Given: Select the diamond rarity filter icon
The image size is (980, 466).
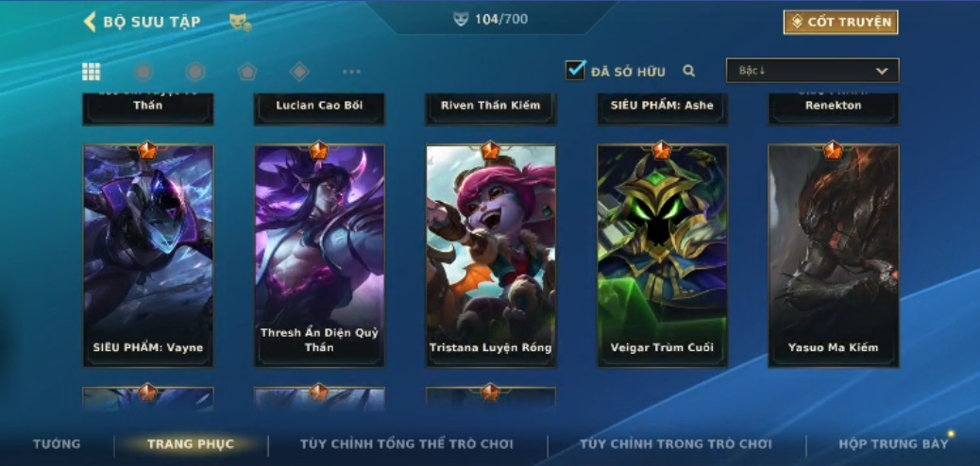Looking at the screenshot, I should pos(299,72).
